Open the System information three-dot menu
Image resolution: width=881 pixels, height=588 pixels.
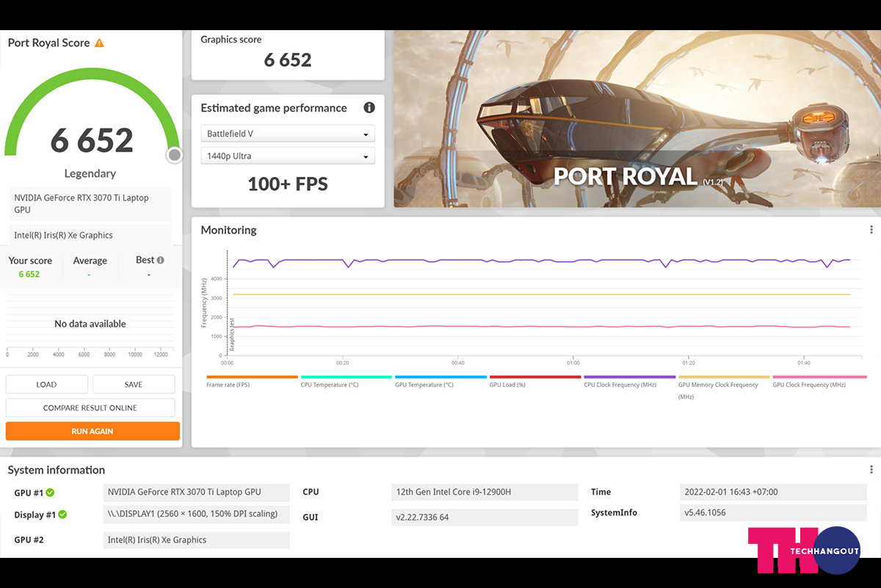[871, 470]
